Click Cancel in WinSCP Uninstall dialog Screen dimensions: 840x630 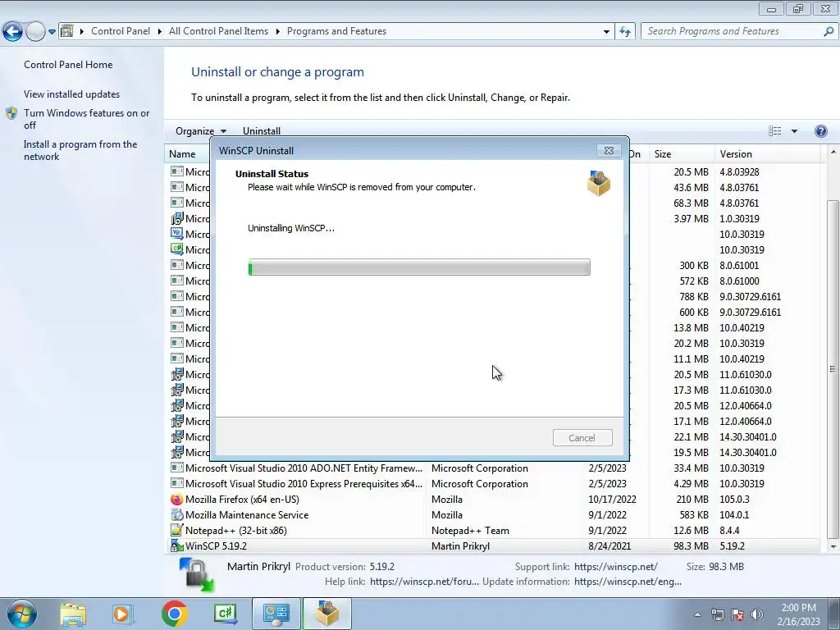tap(582, 438)
